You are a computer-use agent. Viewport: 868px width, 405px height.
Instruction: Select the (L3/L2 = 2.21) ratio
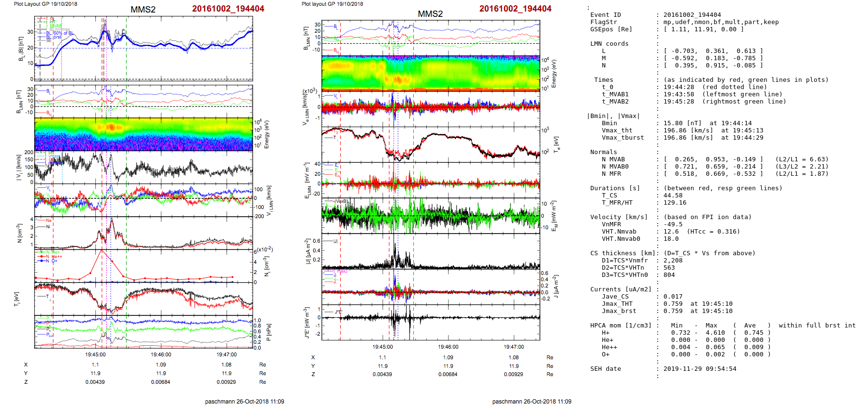click(802, 167)
